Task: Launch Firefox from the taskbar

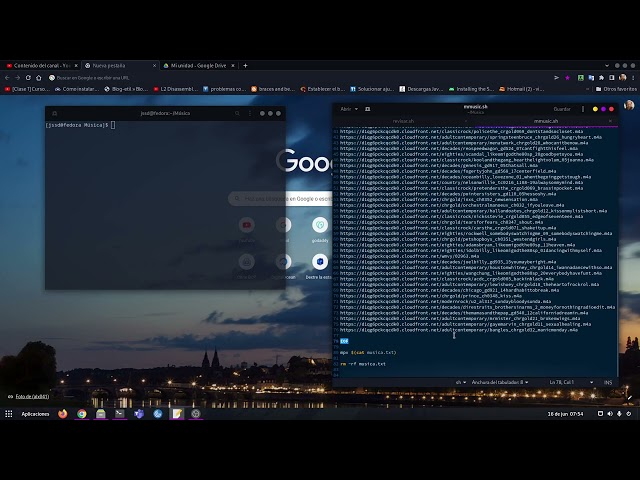Action: [x=62, y=414]
